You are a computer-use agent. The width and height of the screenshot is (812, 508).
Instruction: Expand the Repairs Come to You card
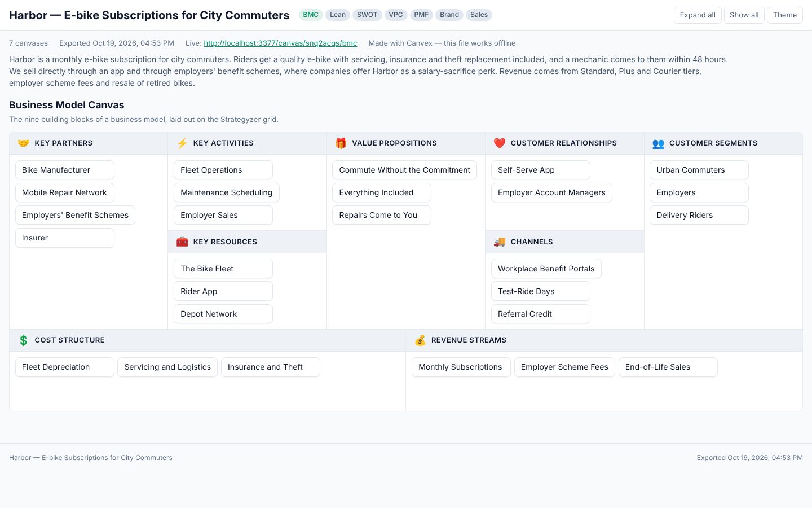pyautogui.click(x=382, y=215)
